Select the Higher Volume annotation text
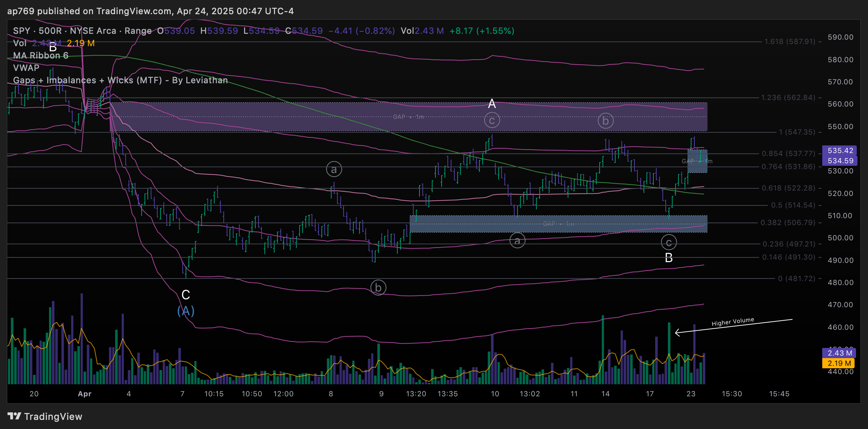This screenshot has width=868, height=429. 733,322
